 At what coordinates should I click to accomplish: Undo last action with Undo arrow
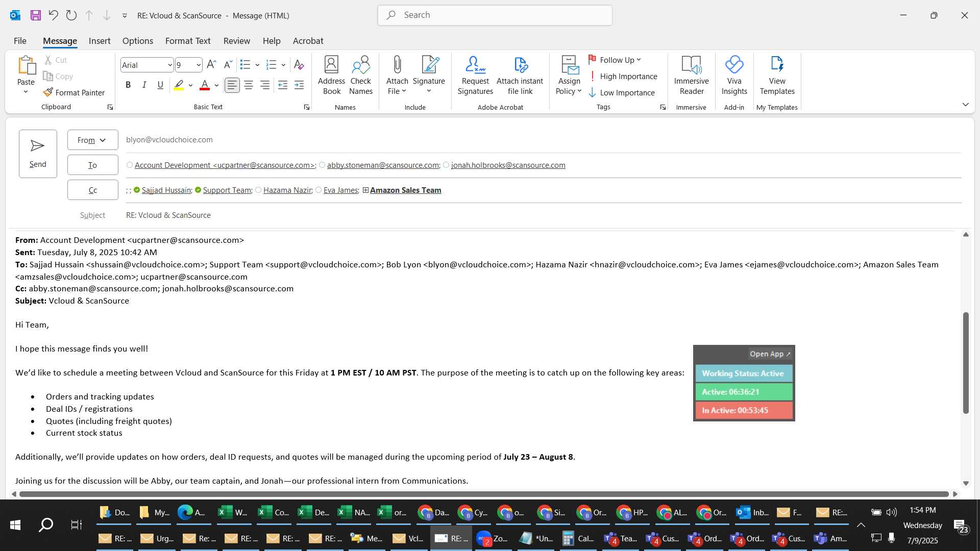tap(53, 15)
